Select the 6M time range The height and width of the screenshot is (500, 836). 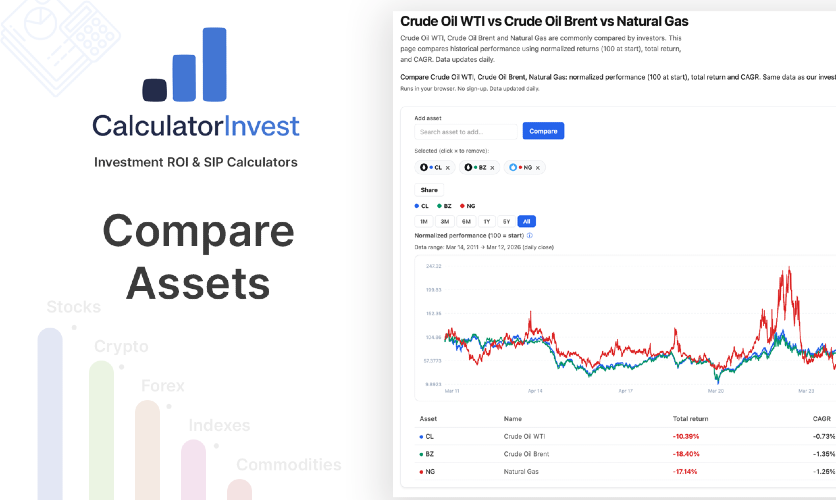(466, 221)
